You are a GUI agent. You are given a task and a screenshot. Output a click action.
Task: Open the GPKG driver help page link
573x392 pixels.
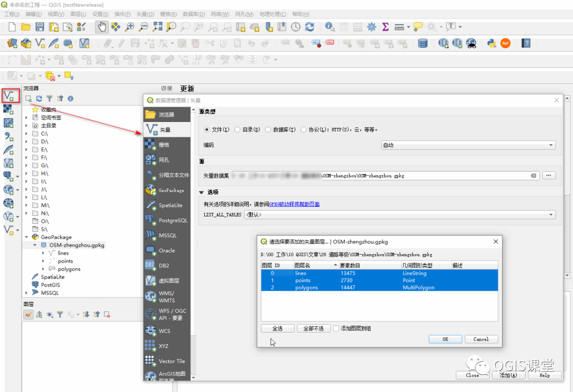pyautogui.click(x=294, y=204)
